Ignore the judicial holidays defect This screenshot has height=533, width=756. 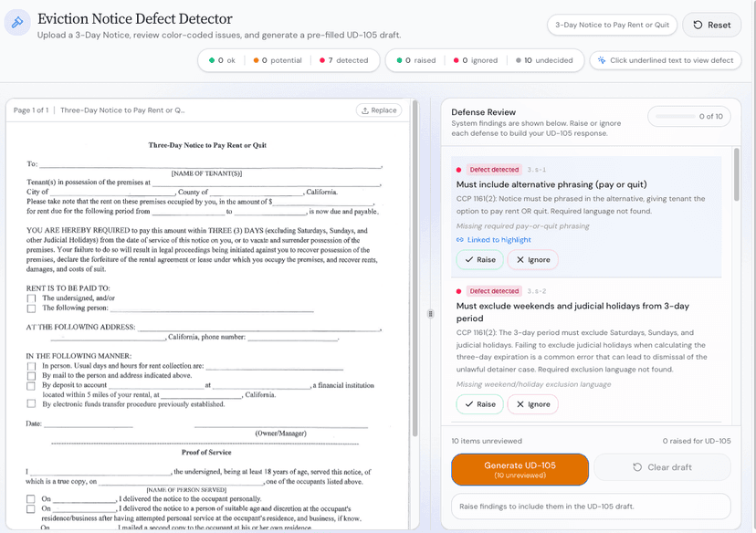(x=534, y=404)
